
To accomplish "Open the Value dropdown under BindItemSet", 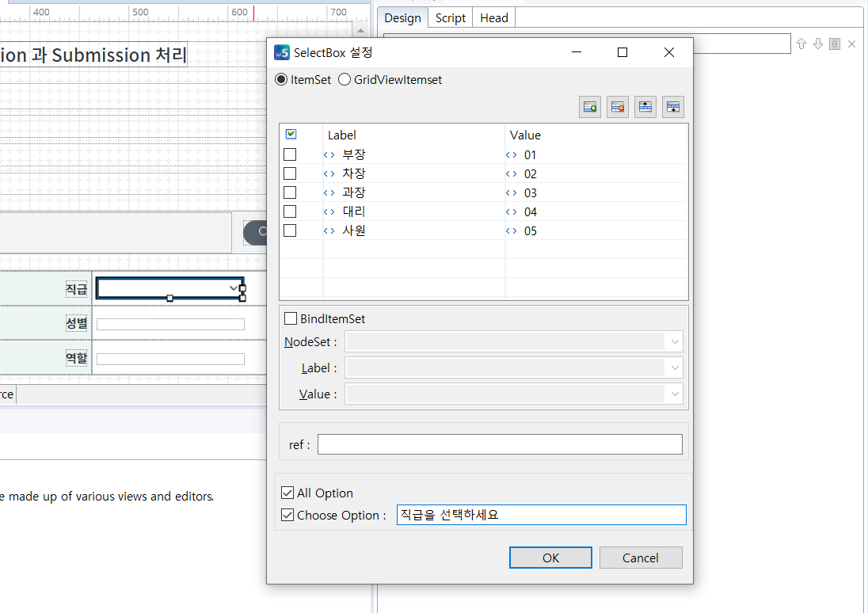I will (675, 394).
